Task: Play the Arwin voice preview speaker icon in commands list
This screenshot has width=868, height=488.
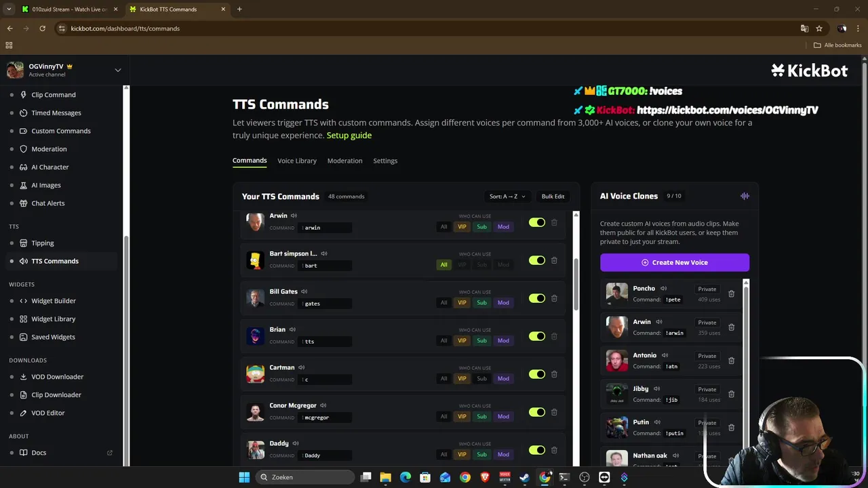Action: pyautogui.click(x=294, y=216)
